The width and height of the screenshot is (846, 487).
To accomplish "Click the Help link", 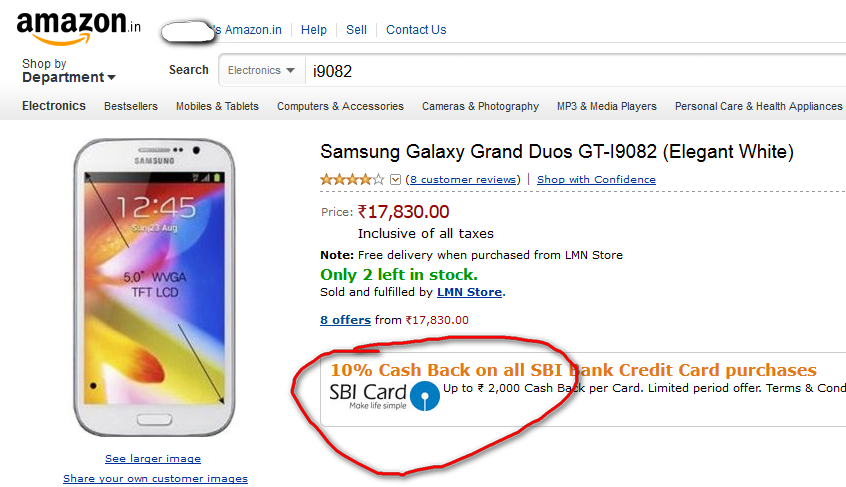I will 313,30.
